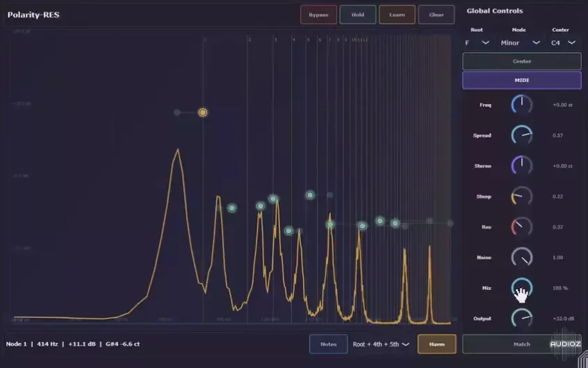Viewport: 588px width, 368px height.
Task: Toggle the Notes button
Action: click(x=329, y=344)
